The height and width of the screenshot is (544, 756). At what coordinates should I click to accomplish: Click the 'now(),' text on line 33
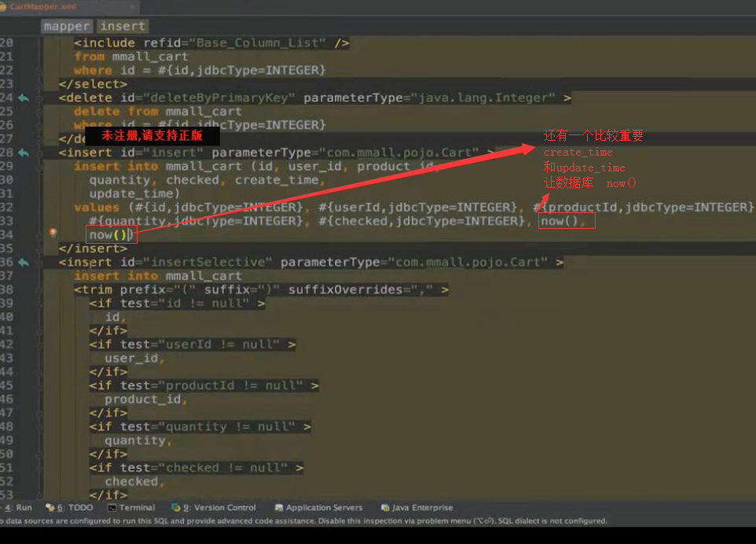(x=563, y=222)
